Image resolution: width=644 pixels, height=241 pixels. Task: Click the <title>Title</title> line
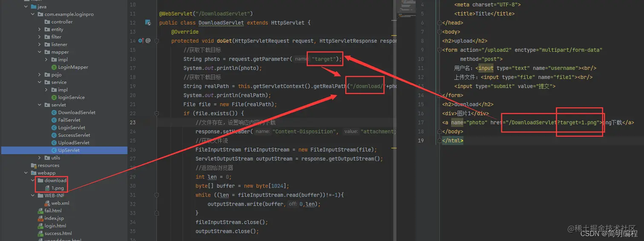click(x=484, y=14)
